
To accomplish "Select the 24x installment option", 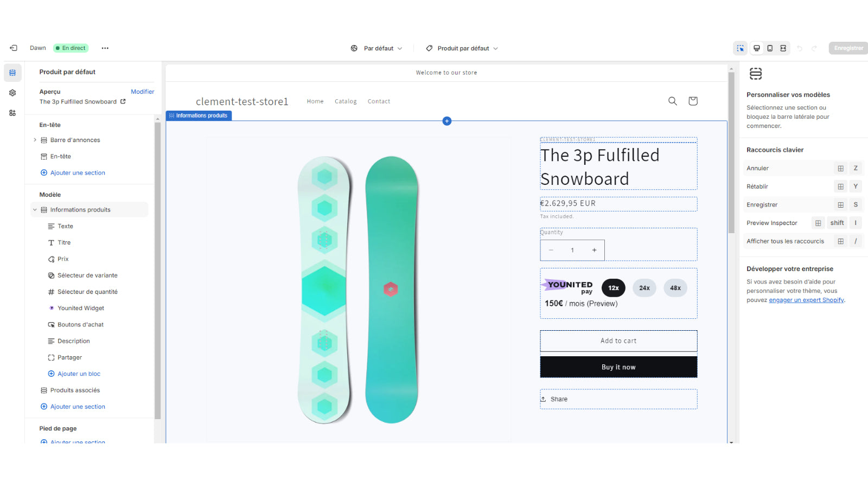I will (x=644, y=288).
